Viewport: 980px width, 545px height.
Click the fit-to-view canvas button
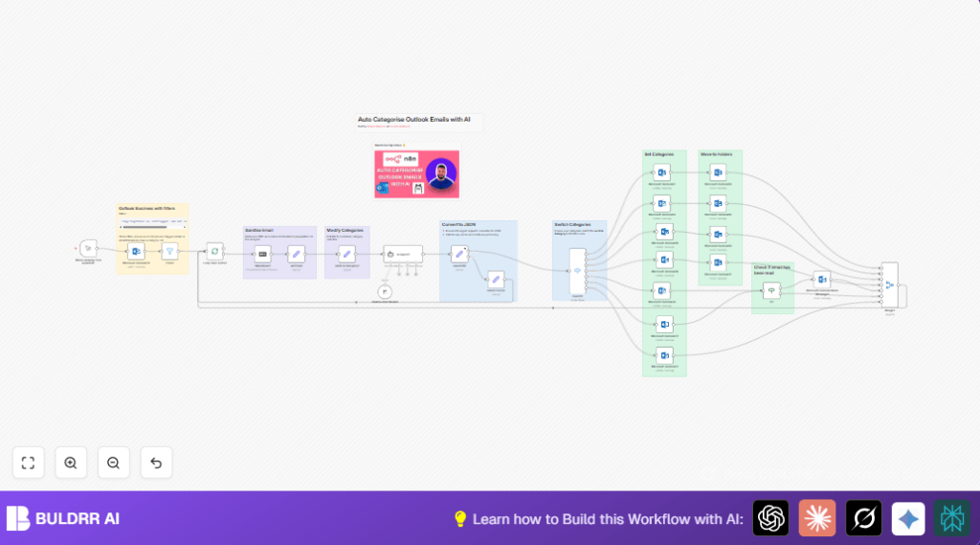click(28, 463)
